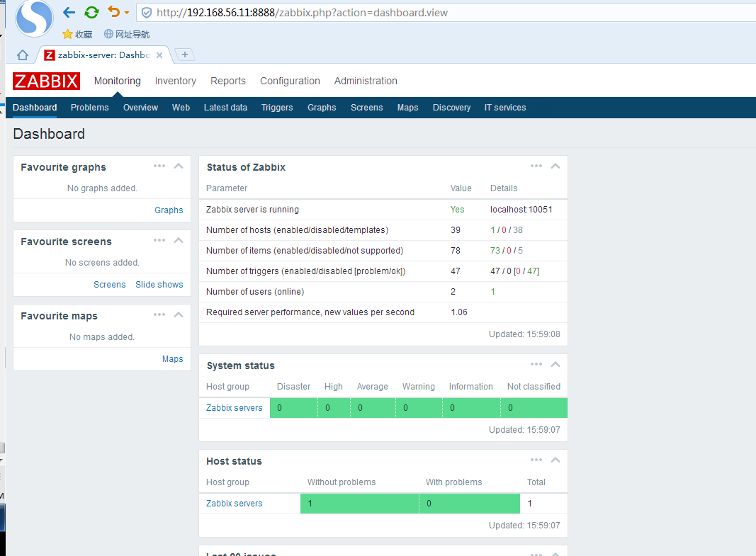Go to the Overview submenu

(x=140, y=108)
